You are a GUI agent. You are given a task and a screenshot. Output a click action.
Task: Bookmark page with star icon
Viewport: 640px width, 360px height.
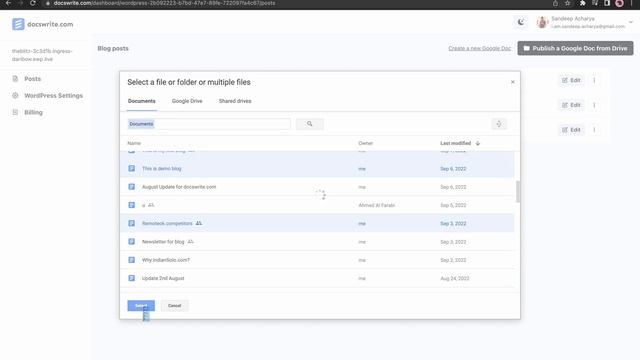pyautogui.click(x=568, y=3)
